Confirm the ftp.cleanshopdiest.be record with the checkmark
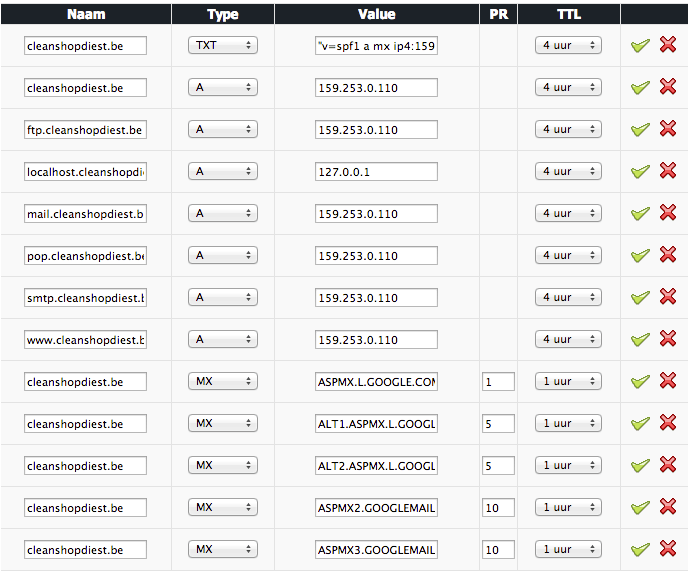Image resolution: width=695 pixels, height=576 pixels. pyautogui.click(x=640, y=130)
